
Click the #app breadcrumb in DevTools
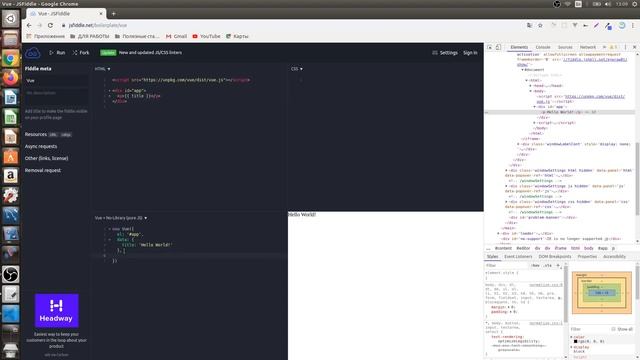point(602,248)
